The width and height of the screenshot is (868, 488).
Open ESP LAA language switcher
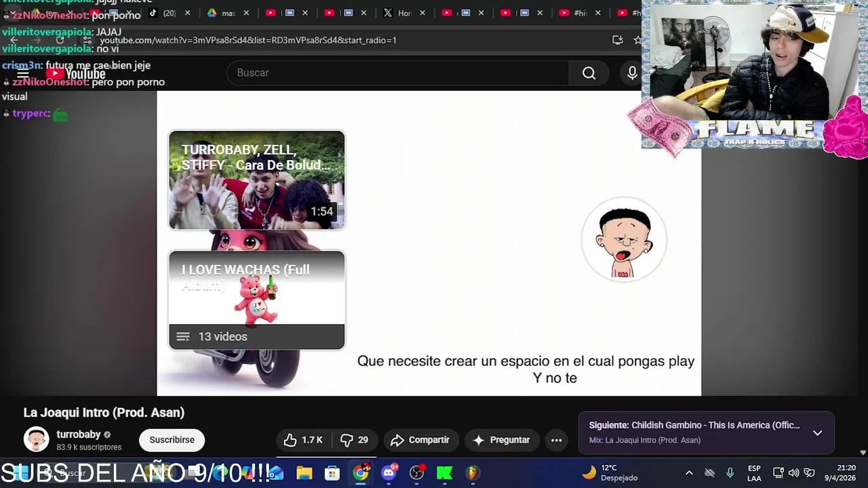pyautogui.click(x=754, y=472)
